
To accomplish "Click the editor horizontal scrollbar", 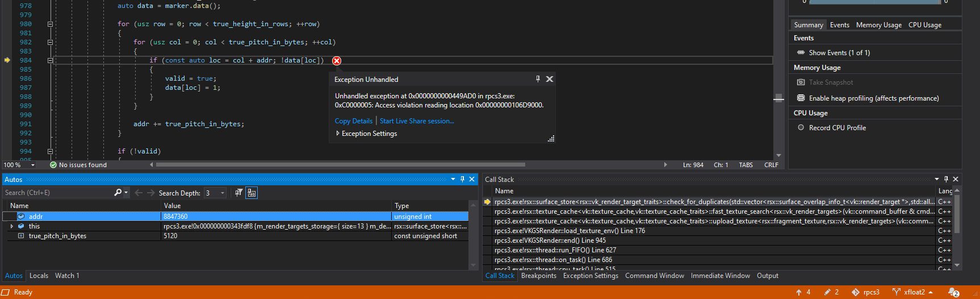I will (x=341, y=165).
